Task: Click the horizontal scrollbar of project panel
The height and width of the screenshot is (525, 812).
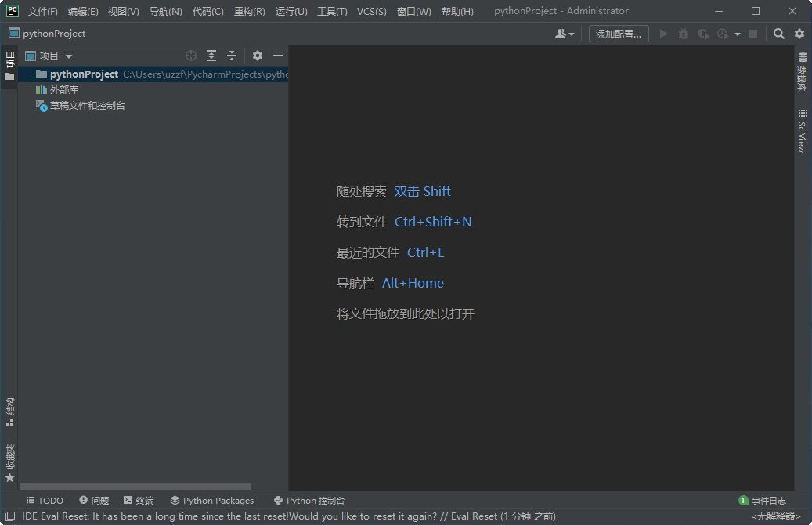Action: click(x=135, y=487)
